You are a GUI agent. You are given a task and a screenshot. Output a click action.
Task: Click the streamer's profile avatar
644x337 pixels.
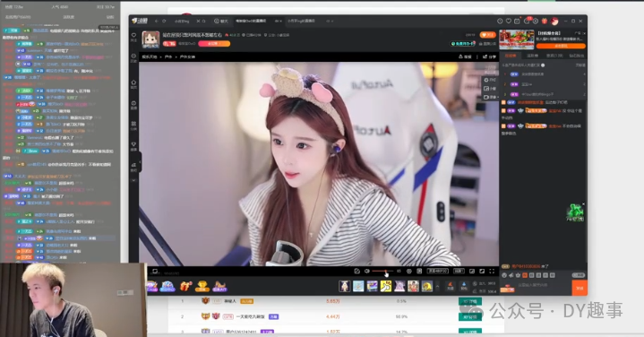pyautogui.click(x=150, y=39)
